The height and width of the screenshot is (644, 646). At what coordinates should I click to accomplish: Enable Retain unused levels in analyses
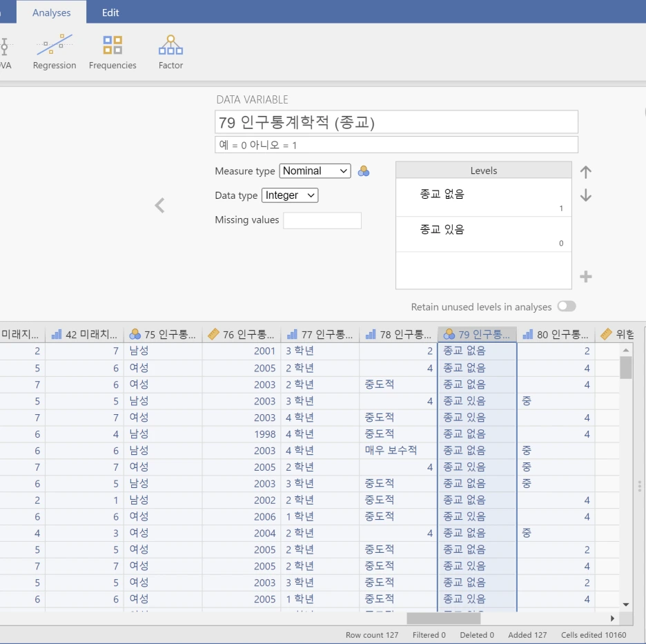click(566, 306)
